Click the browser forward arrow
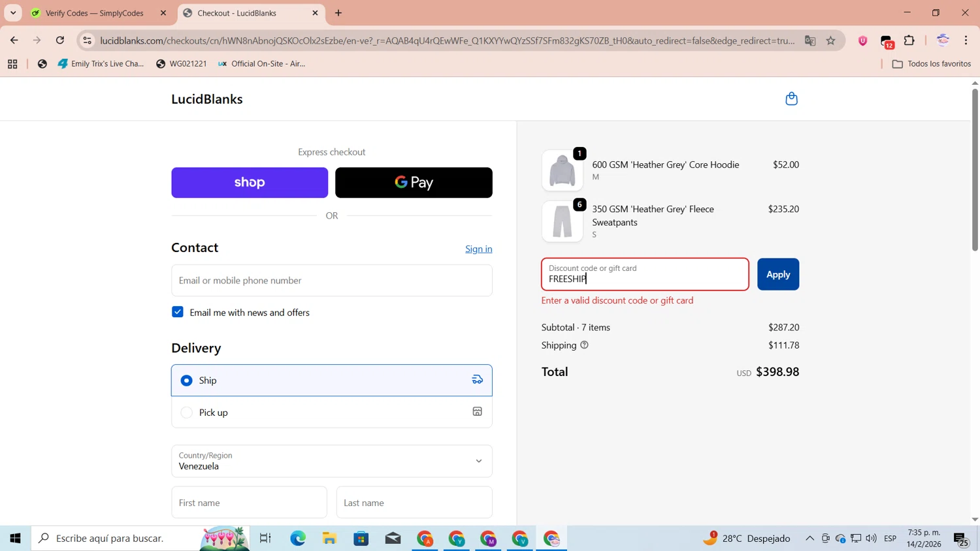The image size is (980, 551). pos(37,40)
